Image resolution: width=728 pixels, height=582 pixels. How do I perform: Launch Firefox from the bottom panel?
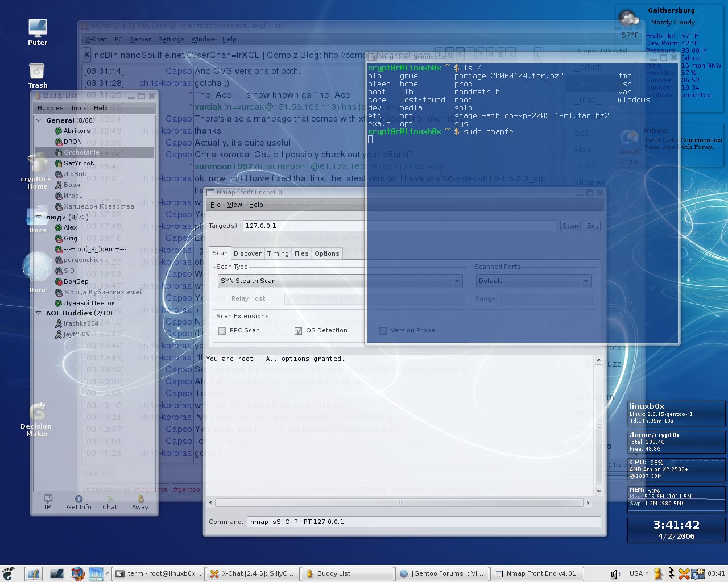(x=78, y=573)
